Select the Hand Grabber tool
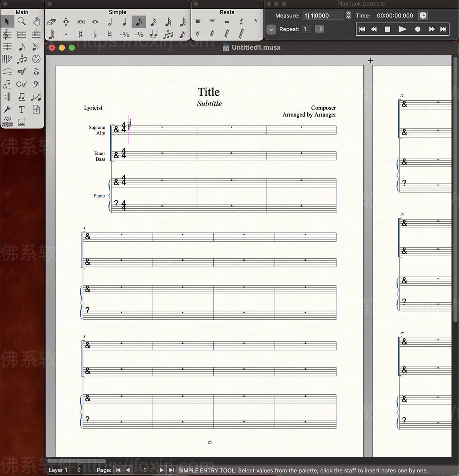The height and width of the screenshot is (476, 459). (36, 21)
